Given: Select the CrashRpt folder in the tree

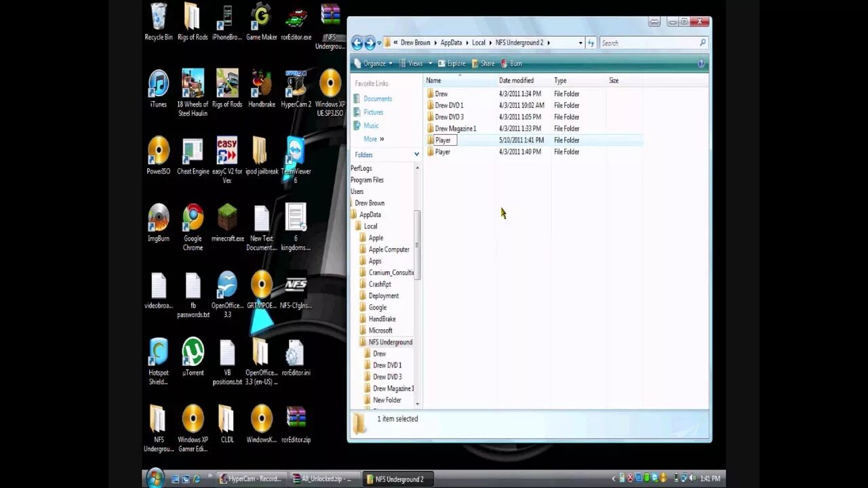Looking at the screenshot, I should pyautogui.click(x=380, y=284).
